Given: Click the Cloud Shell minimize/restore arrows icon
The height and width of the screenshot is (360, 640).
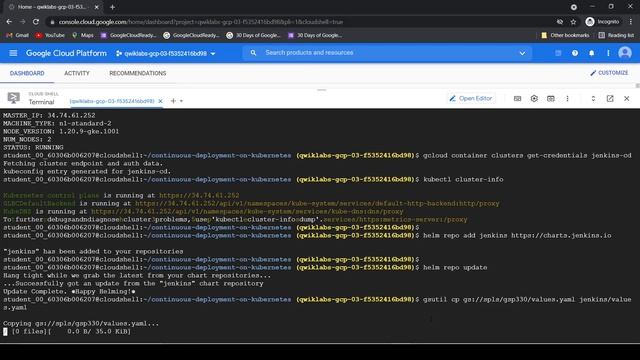Looking at the screenshot, I should click(x=593, y=98).
